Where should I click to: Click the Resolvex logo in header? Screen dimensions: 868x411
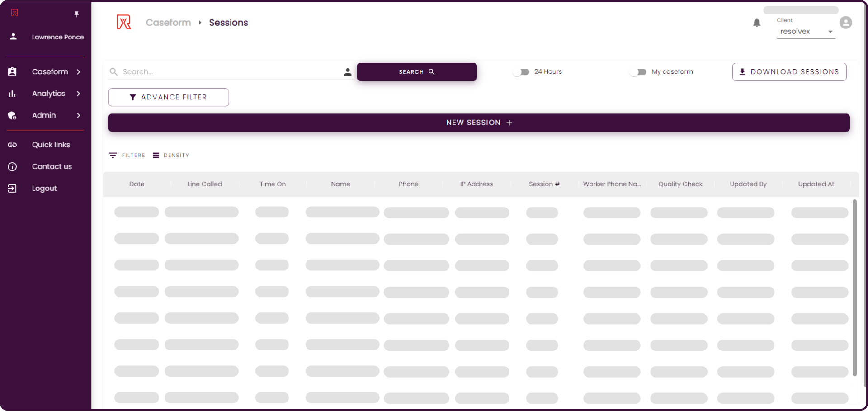click(x=124, y=22)
